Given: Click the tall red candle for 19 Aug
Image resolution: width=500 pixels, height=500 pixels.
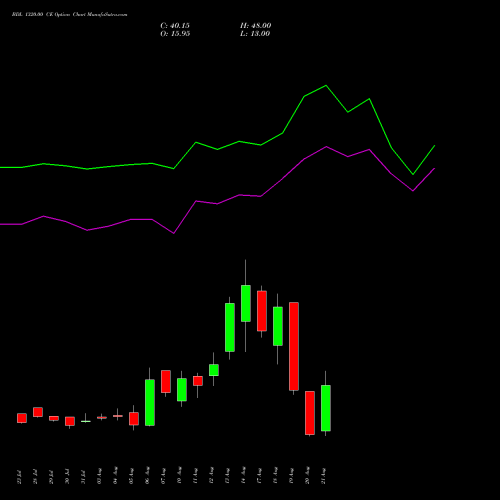Looking at the screenshot, I should 294,346.
